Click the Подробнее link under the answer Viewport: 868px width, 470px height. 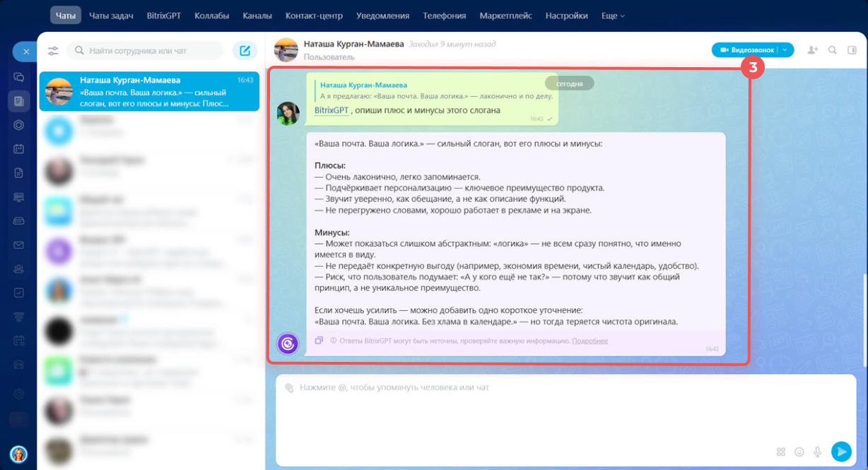click(x=590, y=341)
